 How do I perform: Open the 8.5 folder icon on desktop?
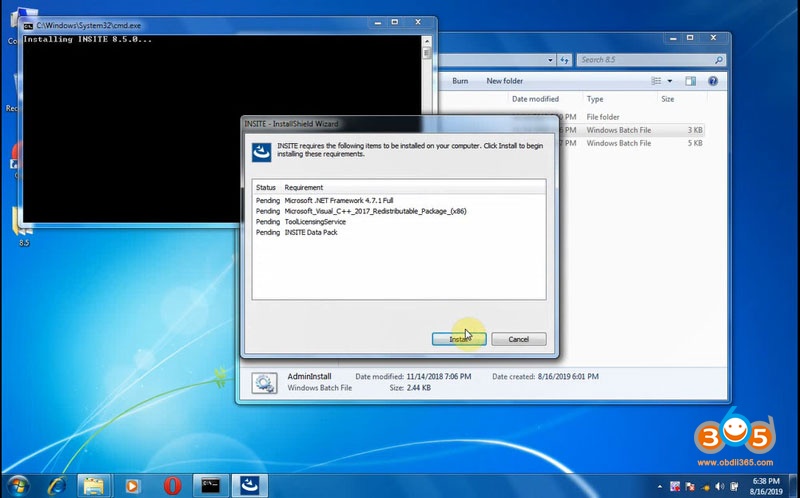click(x=23, y=227)
